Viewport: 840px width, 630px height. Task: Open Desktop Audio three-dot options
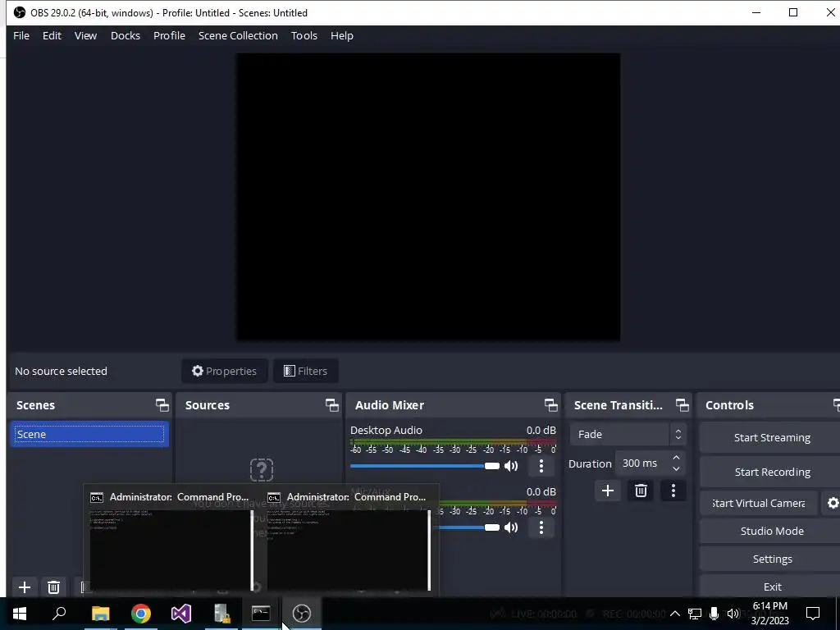coord(541,466)
